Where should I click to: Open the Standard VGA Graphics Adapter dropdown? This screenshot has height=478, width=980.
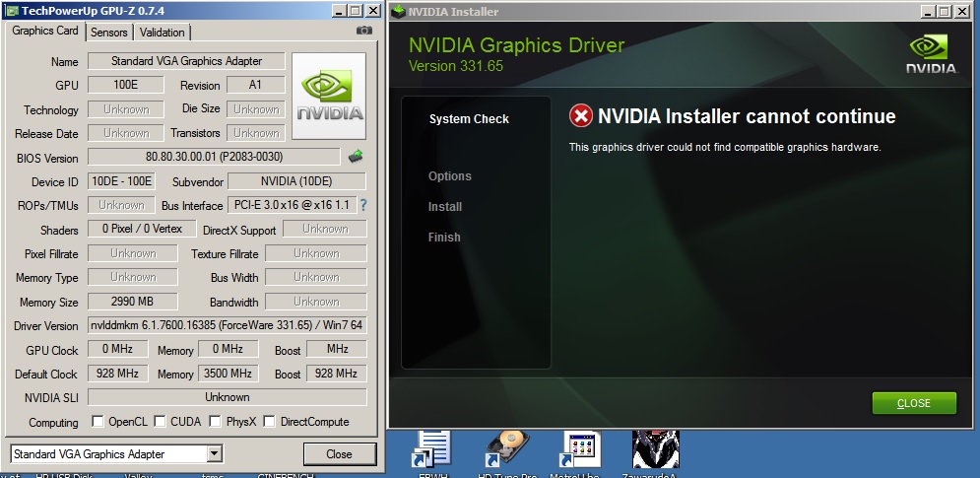click(x=215, y=453)
